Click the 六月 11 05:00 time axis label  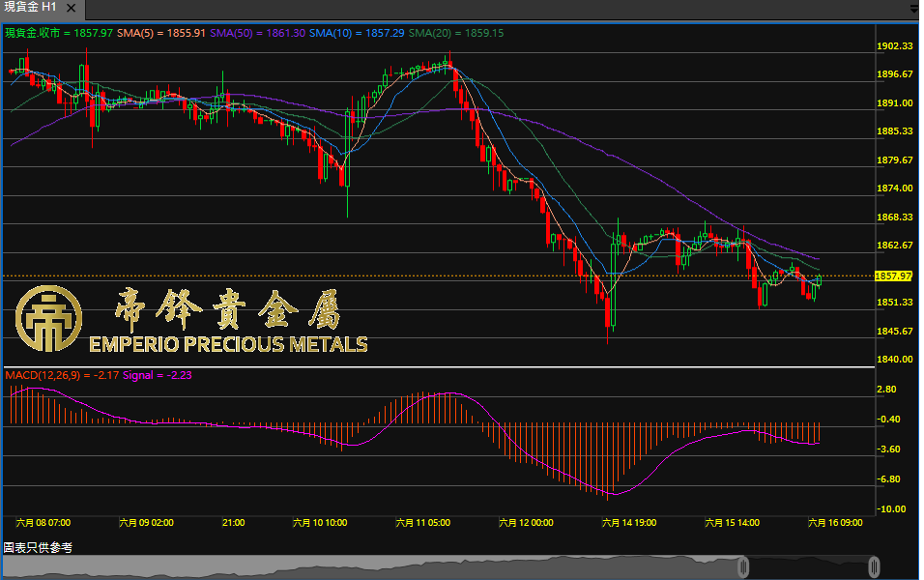click(422, 522)
